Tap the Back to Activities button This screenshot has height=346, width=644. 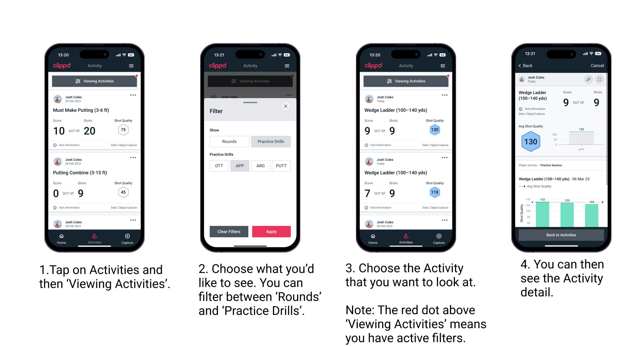point(561,235)
